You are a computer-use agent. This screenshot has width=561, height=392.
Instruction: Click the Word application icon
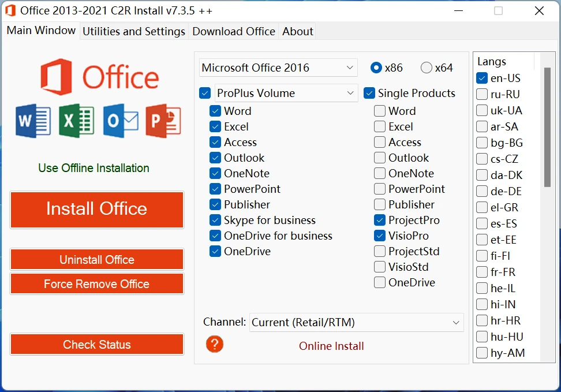pyautogui.click(x=33, y=121)
